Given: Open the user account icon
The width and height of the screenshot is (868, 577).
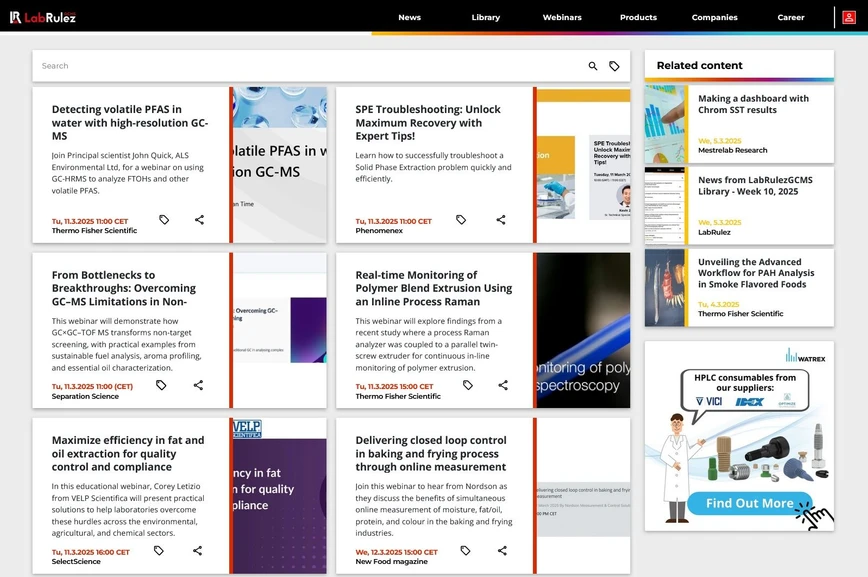Looking at the screenshot, I should point(849,17).
